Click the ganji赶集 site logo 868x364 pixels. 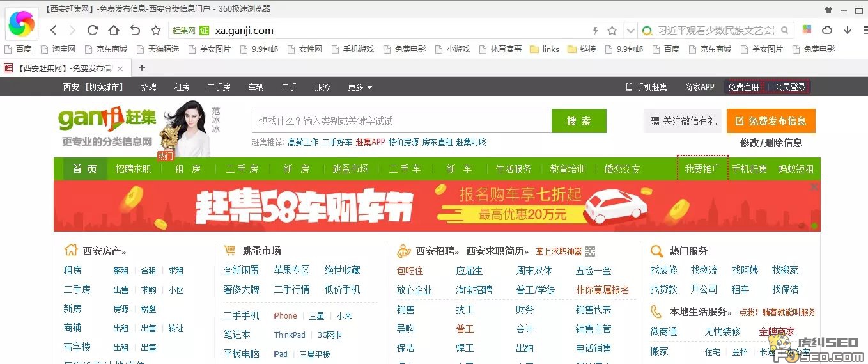click(x=107, y=118)
